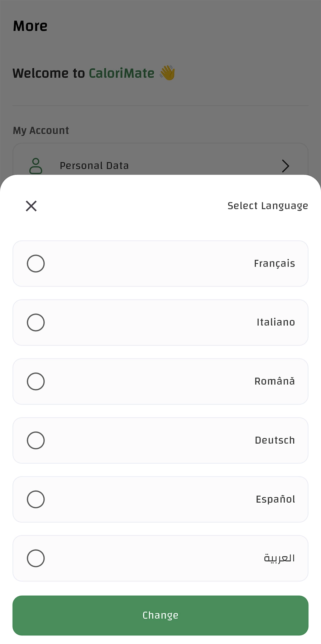Tap the Italiano language label

tap(276, 322)
